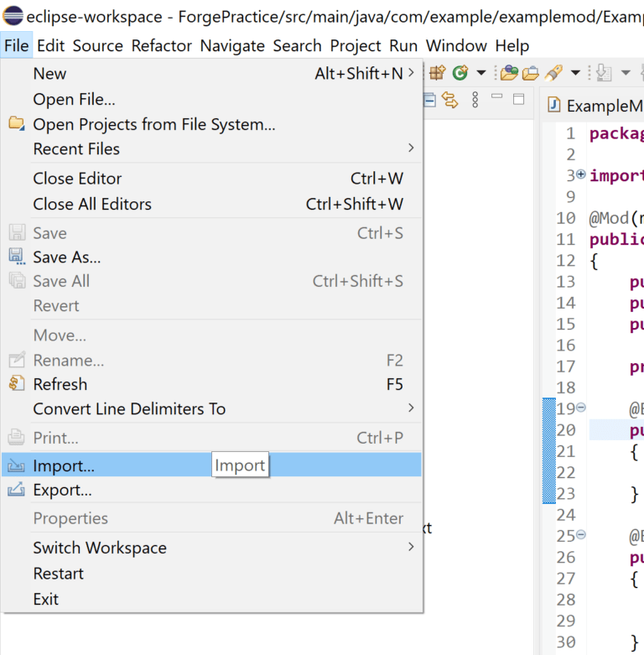Click the New Java Class toolbar icon
The width and height of the screenshot is (644, 655).
460,73
